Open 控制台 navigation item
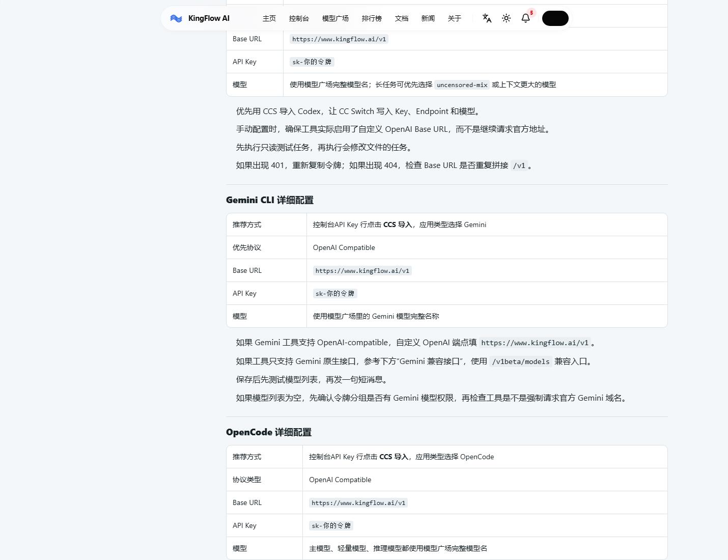The width and height of the screenshot is (728, 560). tap(299, 18)
